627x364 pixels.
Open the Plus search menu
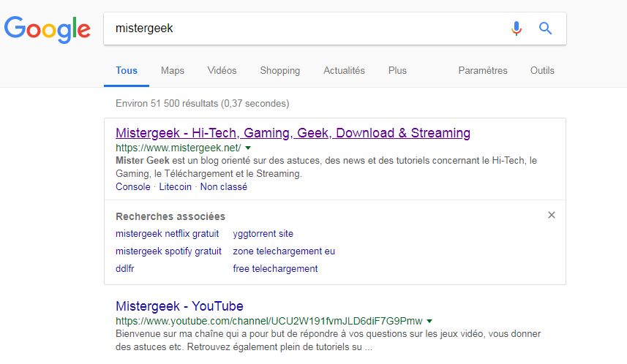[397, 70]
